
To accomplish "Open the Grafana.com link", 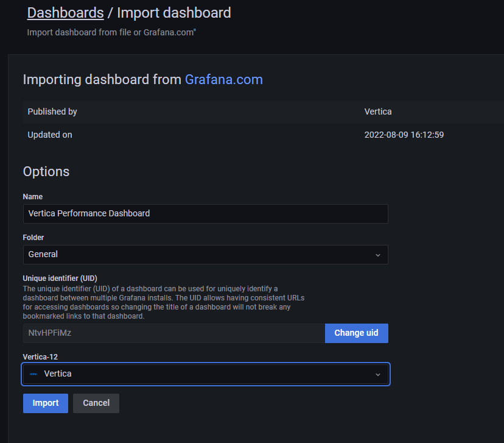I will 224,79.
